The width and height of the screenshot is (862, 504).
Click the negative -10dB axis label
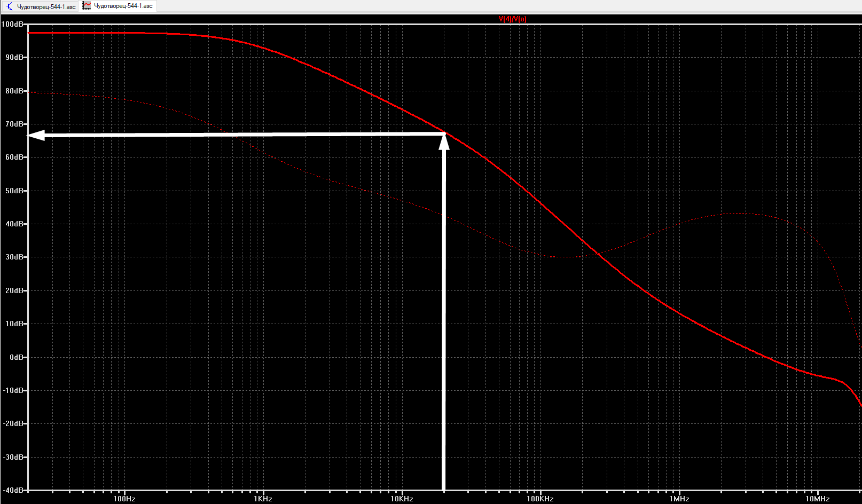[13, 390]
